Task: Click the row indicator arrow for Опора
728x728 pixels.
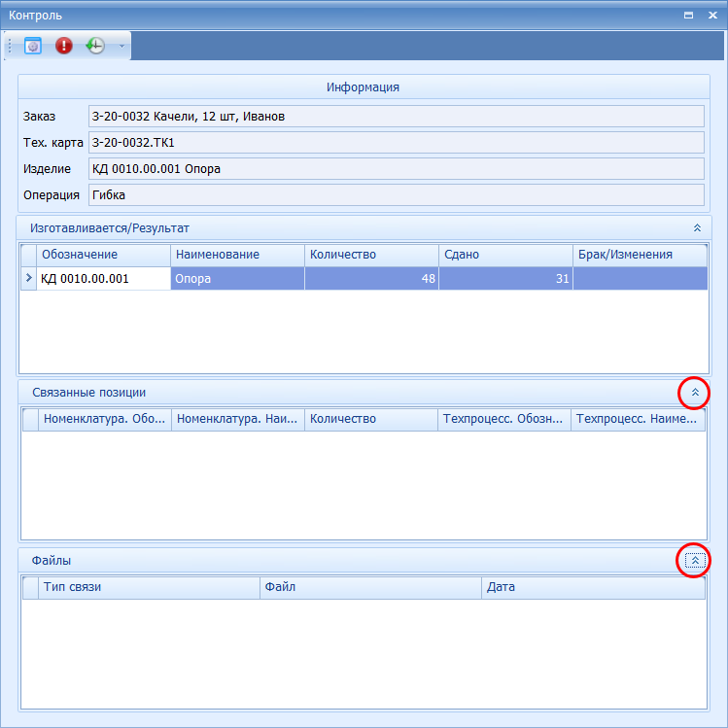Action: click(x=28, y=279)
